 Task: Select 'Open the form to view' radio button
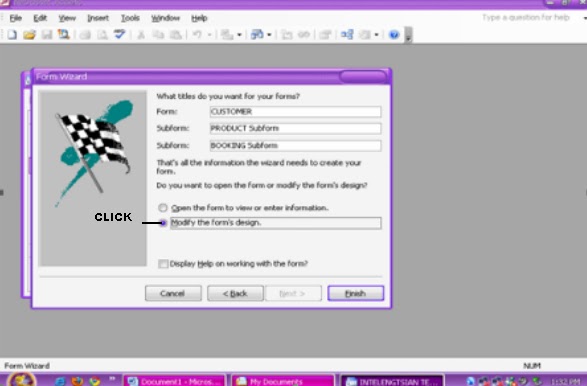162,207
